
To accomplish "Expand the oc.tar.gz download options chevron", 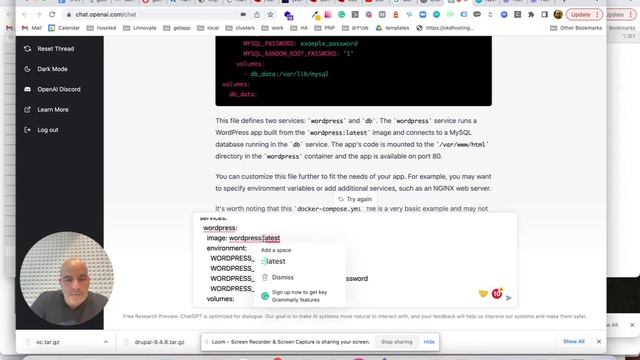I will tap(106, 342).
